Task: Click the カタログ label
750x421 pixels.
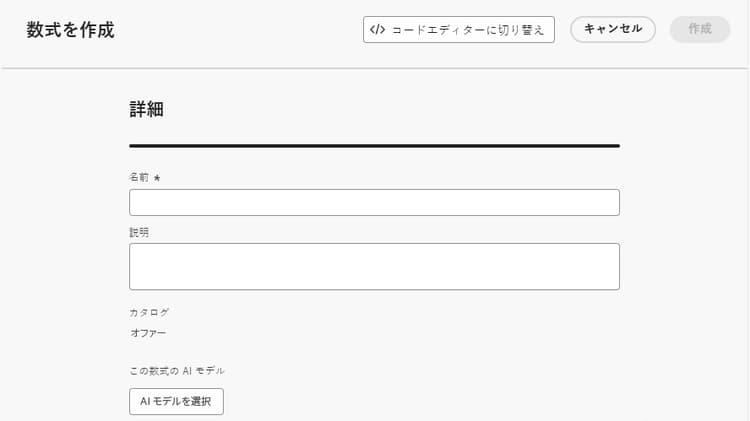Action: 149,312
